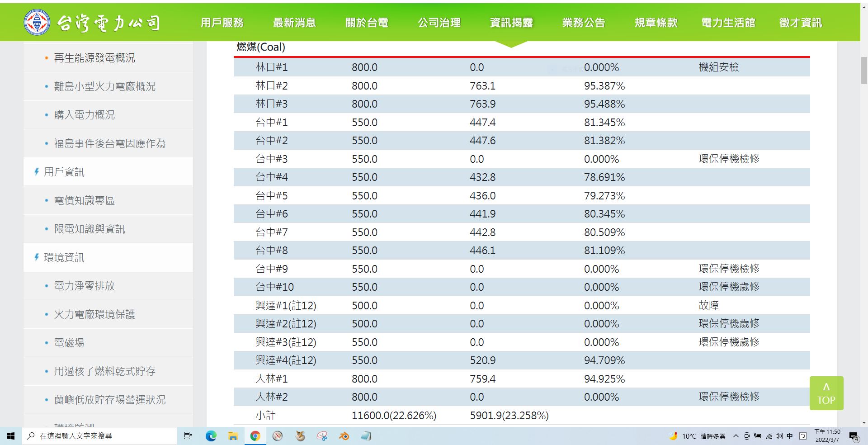Click 環保停機檢修 remark in 台中#3 row
Viewport: 868px width, 445px height.
[729, 159]
